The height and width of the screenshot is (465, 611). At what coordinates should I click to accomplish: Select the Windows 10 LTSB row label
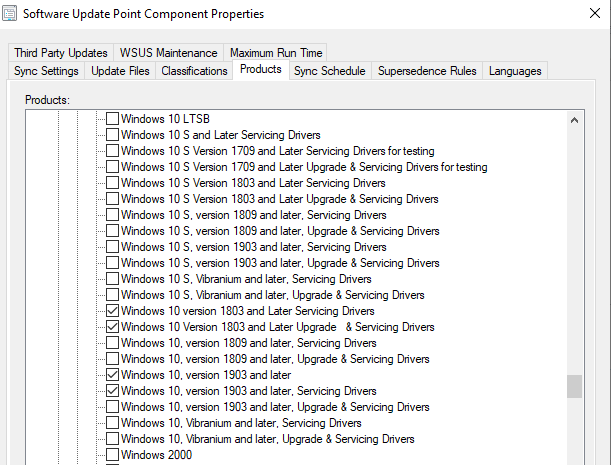[165, 118]
